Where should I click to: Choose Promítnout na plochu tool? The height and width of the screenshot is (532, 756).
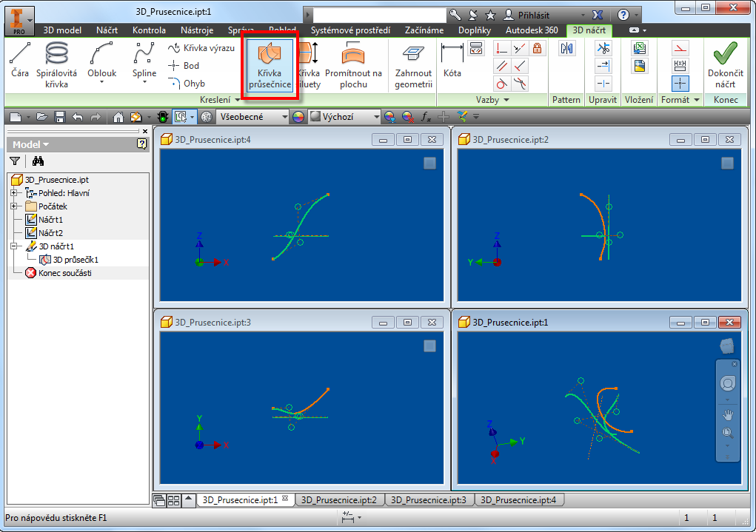353,66
